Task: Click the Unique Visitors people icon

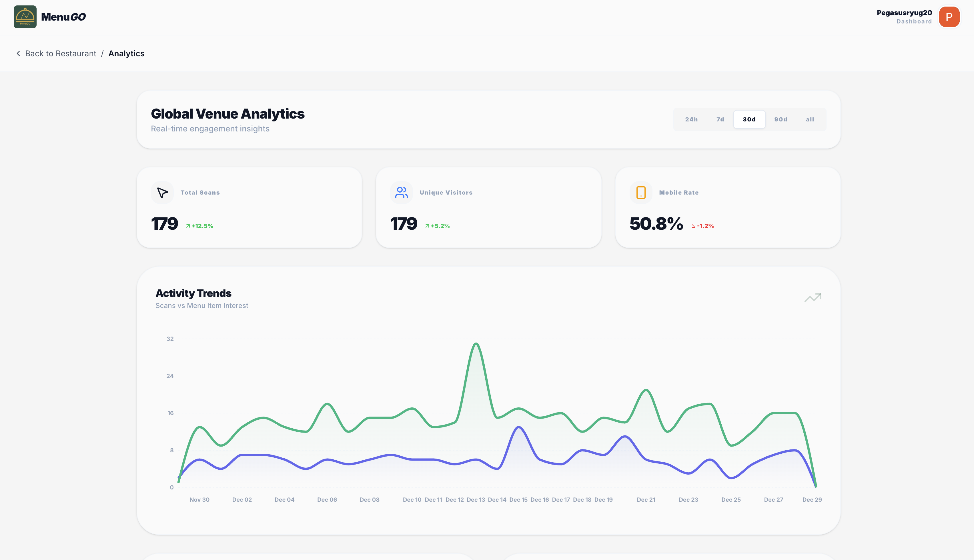Action: point(401,193)
